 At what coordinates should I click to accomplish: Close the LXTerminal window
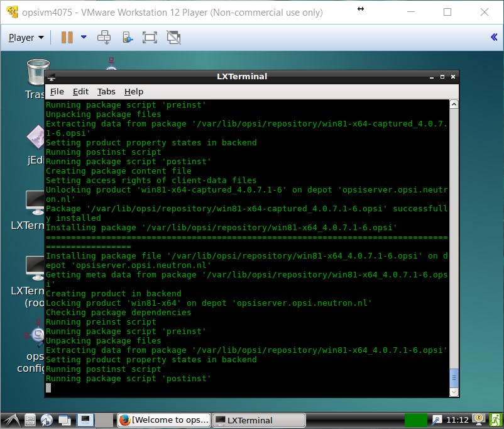[x=453, y=77]
